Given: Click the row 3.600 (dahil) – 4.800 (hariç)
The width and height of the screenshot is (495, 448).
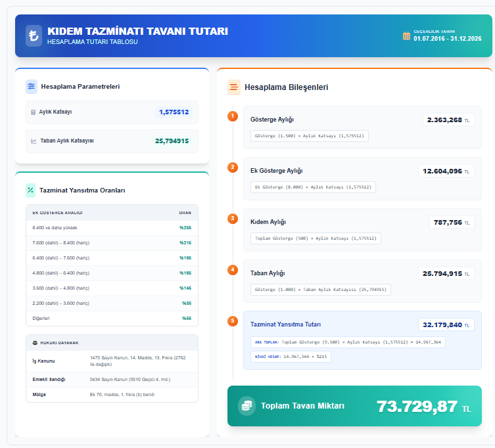Looking at the screenshot, I should [112, 288].
